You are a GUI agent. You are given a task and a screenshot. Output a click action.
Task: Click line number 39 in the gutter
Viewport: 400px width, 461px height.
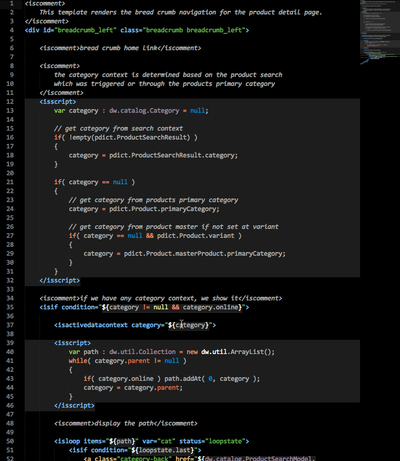10,343
